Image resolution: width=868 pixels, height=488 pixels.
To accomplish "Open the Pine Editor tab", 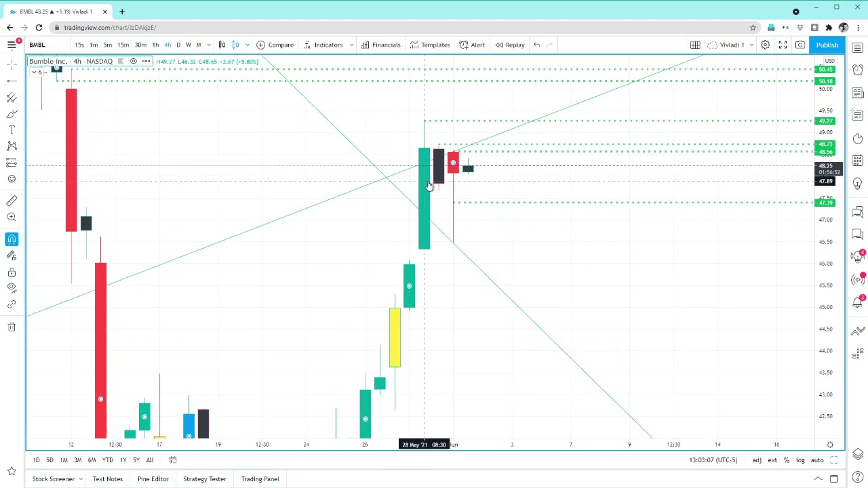I will [153, 479].
